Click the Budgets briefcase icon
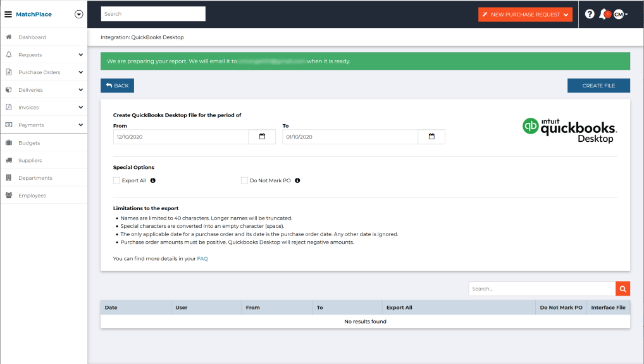The image size is (644, 364). pos(9,143)
